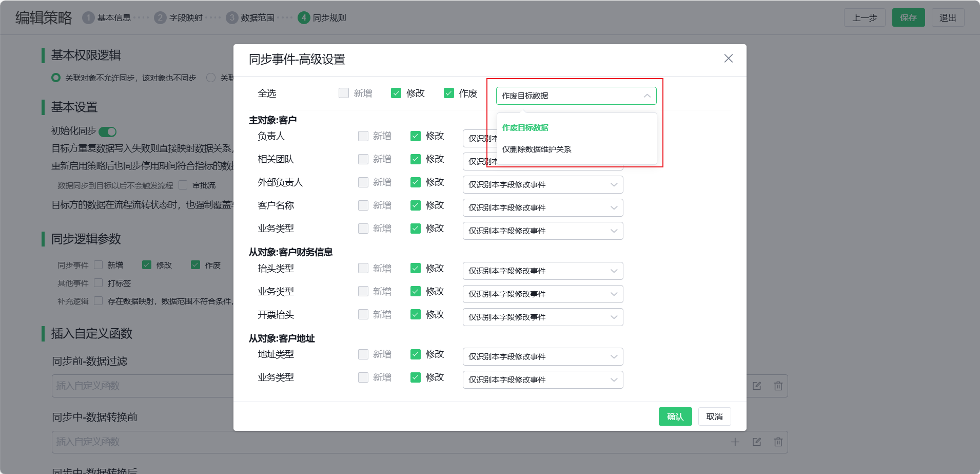
Task: Click the add (+) icon for 同步中-数据转换前
Action: pos(735,442)
